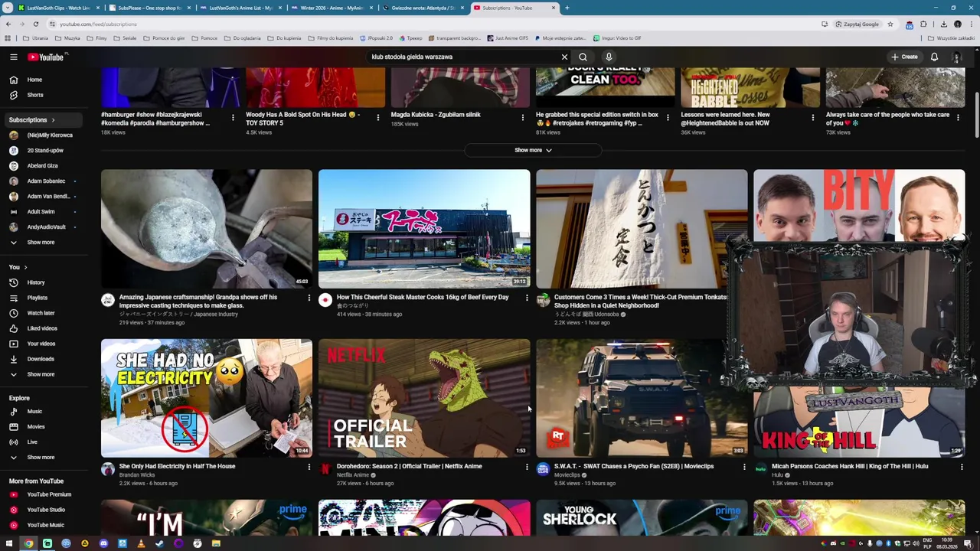Reload the page with browser refresh button

tap(35, 24)
